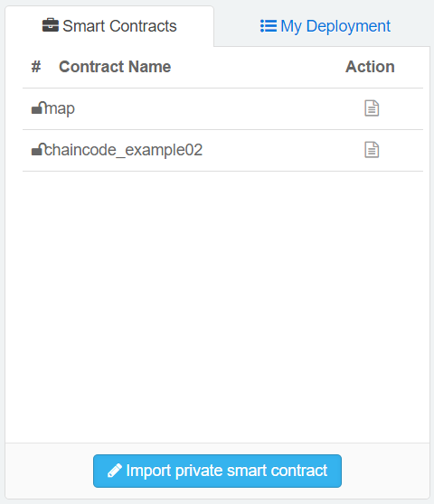The width and height of the screenshot is (434, 504).
Task: Click the pencil icon on the import button
Action: point(115,471)
